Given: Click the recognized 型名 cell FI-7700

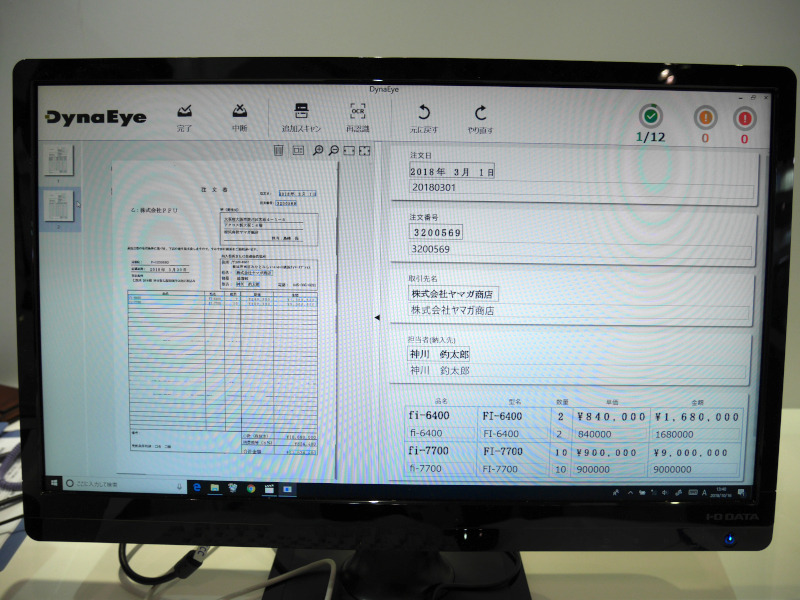Looking at the screenshot, I should coord(513,469).
